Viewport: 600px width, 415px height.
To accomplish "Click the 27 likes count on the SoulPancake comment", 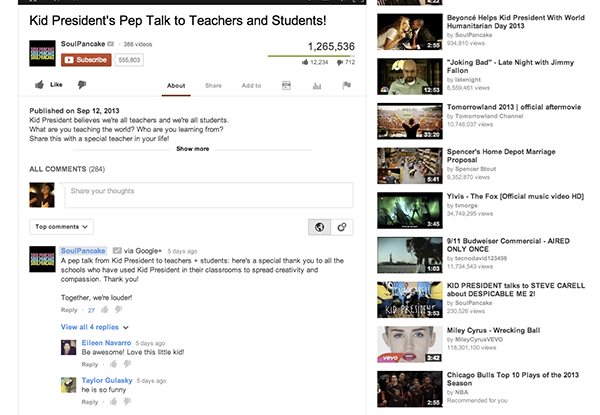I will coord(91,310).
